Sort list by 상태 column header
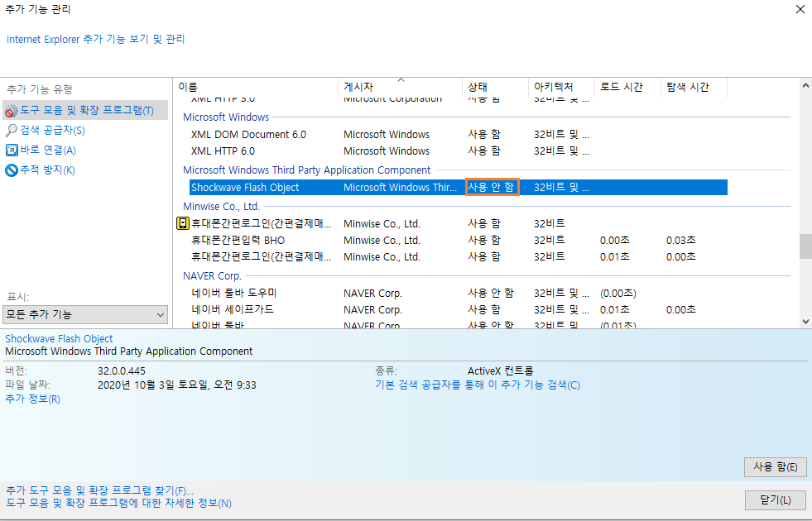812x521 pixels. [x=494, y=87]
